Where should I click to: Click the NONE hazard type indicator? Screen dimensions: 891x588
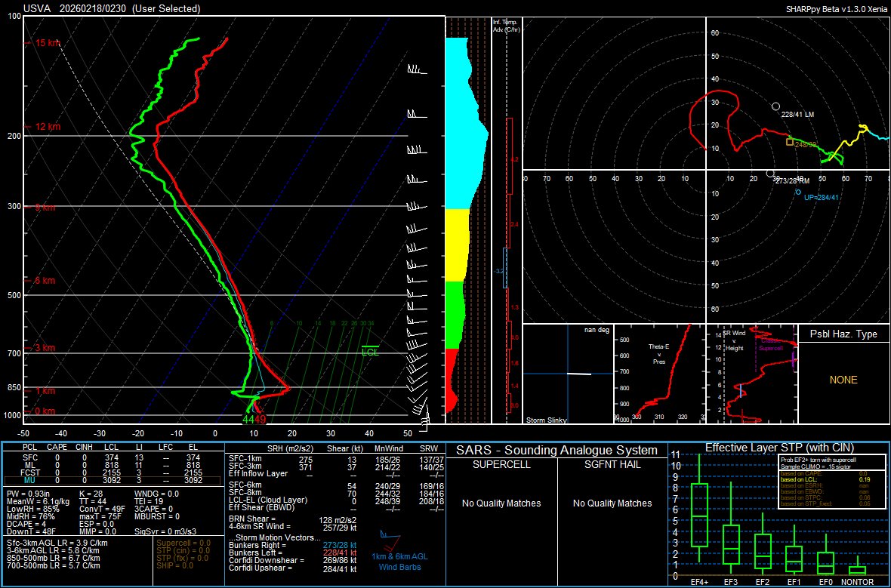coord(844,380)
